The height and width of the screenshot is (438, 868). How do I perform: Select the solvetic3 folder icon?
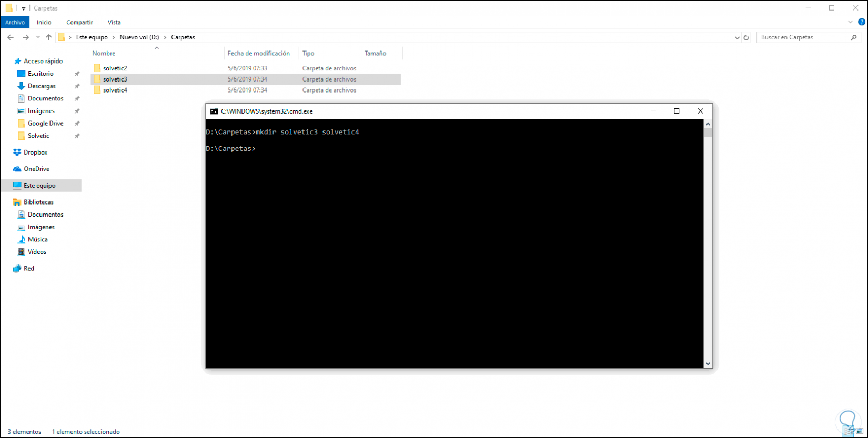(97, 79)
